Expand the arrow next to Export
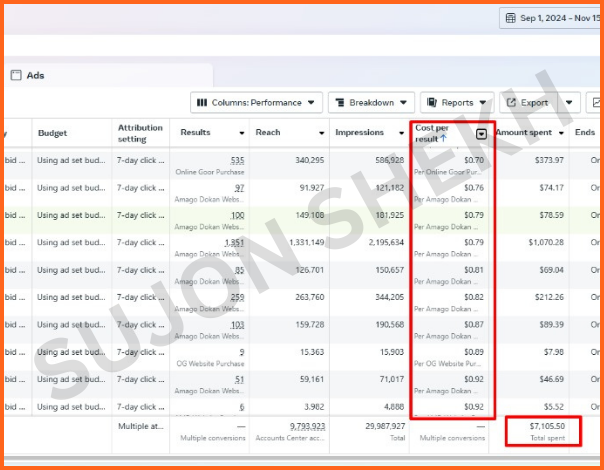This screenshot has height=470, width=604. [570, 102]
